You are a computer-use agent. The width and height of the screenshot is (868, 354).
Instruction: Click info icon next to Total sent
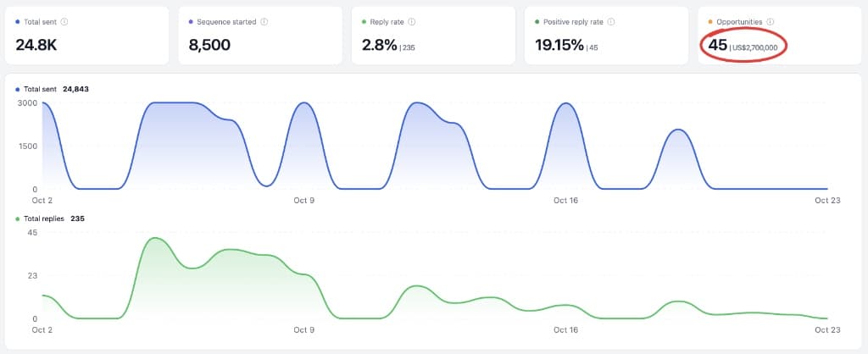(64, 22)
